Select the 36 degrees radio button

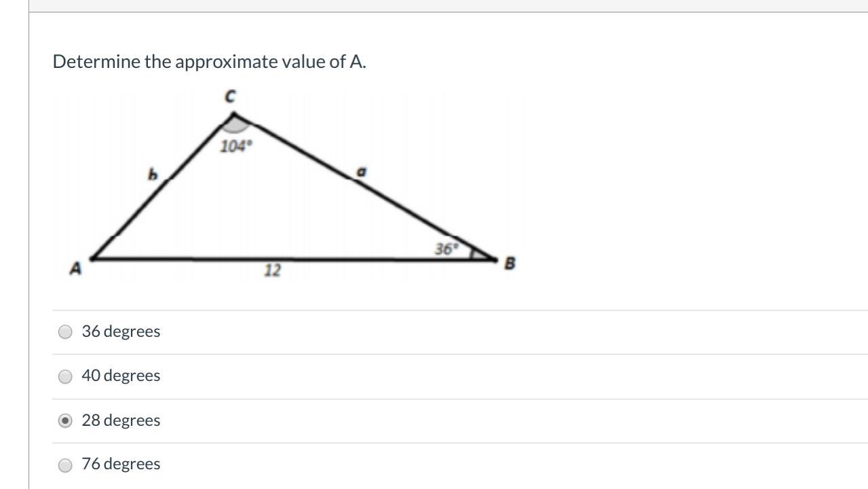65,332
